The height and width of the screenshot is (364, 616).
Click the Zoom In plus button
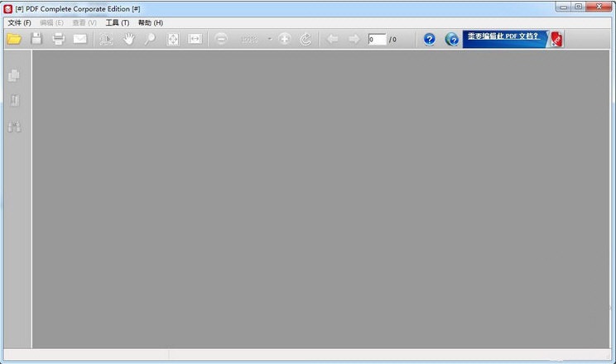click(285, 39)
